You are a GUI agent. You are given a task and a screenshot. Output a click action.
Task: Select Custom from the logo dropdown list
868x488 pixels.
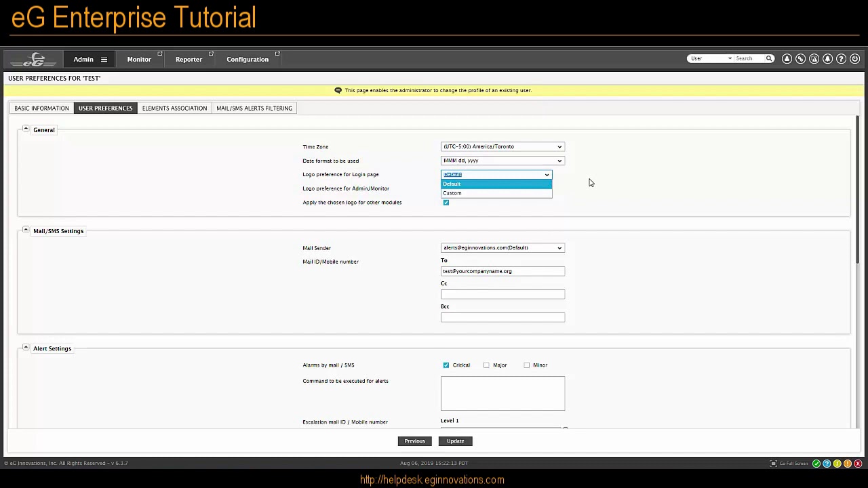(x=496, y=193)
